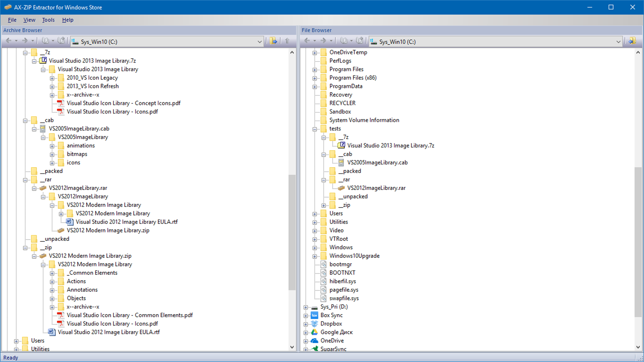Select the Objects folder
Viewport: 644px width, 362px height.
[76, 299]
